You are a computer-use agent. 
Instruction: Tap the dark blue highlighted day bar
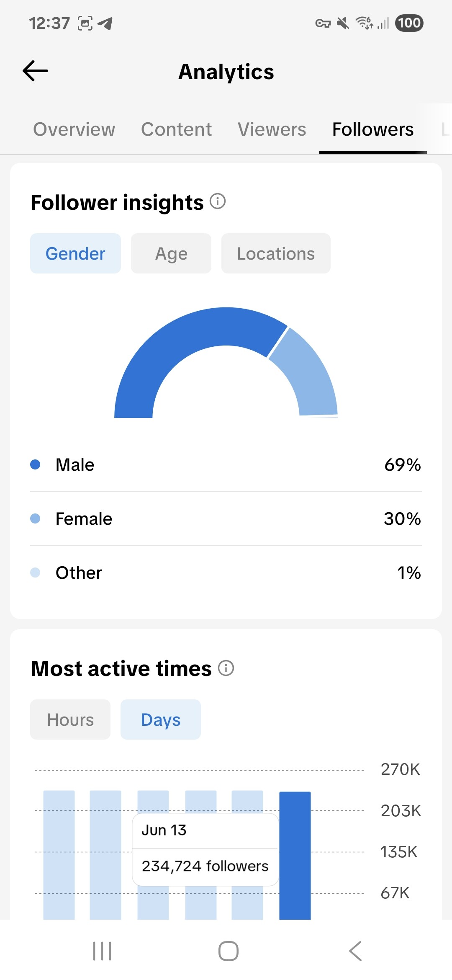pyautogui.click(x=295, y=855)
